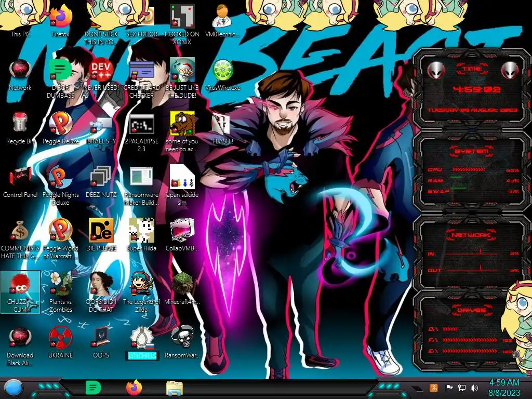Click the DRIVES header in widget
This screenshot has width=532, height=399.
click(x=472, y=310)
